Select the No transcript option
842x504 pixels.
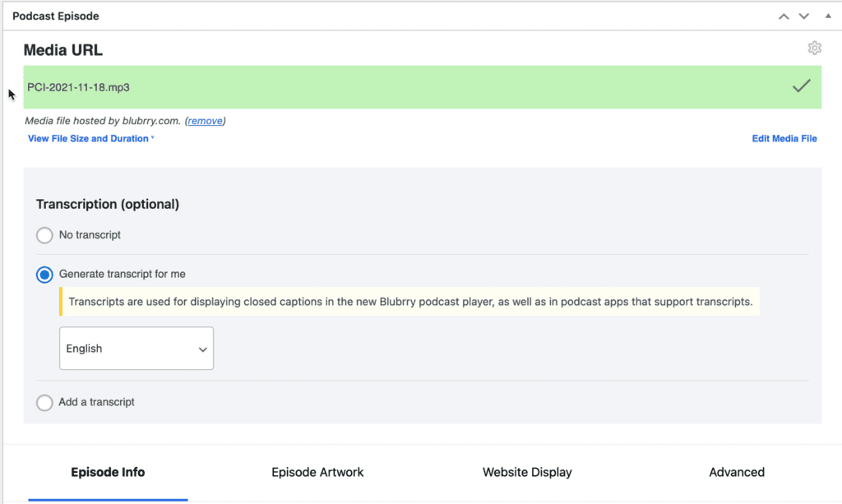point(44,235)
